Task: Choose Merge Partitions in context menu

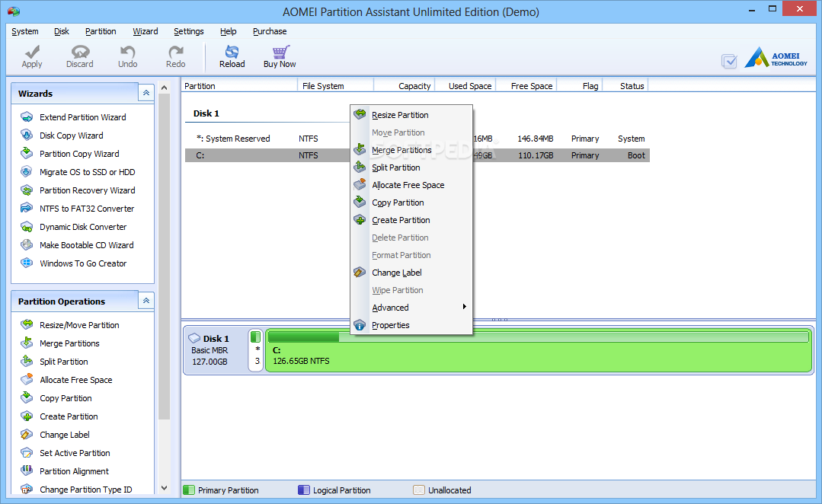Action: [411, 150]
